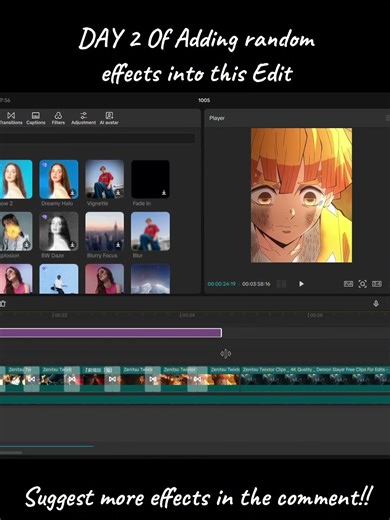390x520 pixels.
Task: Click the Pro diamond badge on BW Daze
Action: [x=45, y=217]
